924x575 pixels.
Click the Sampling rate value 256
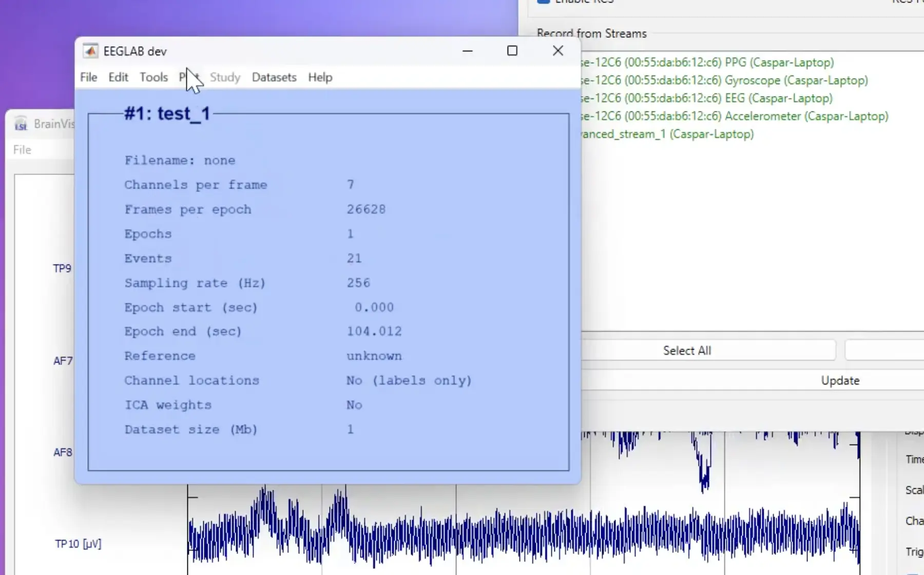click(358, 283)
